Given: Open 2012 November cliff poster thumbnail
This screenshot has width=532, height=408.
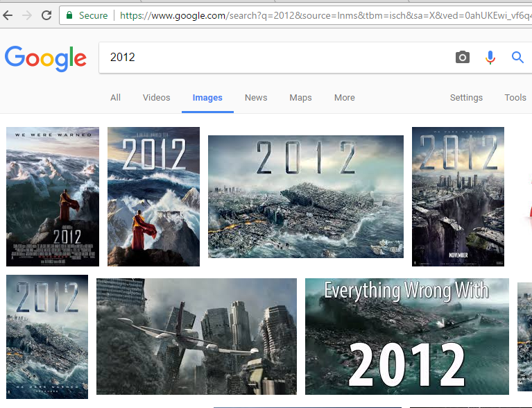Looking at the screenshot, I should pyautogui.click(x=458, y=196).
